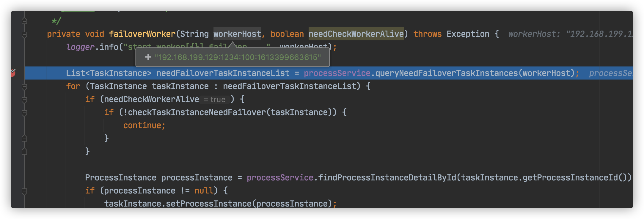The width and height of the screenshot is (644, 219).
Task: Collapse the for loop over needFailoverTaskInstanceList
Action: point(24,86)
